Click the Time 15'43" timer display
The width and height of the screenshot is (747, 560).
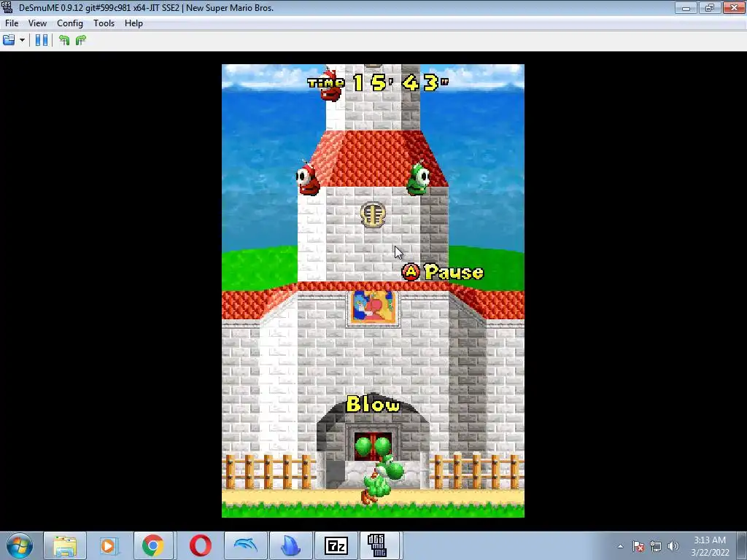379,82
